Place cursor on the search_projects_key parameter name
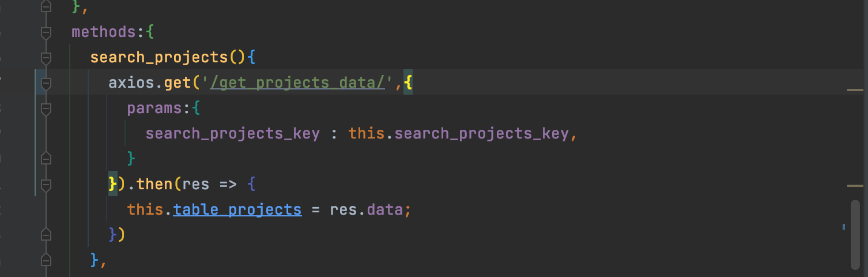 (x=232, y=134)
